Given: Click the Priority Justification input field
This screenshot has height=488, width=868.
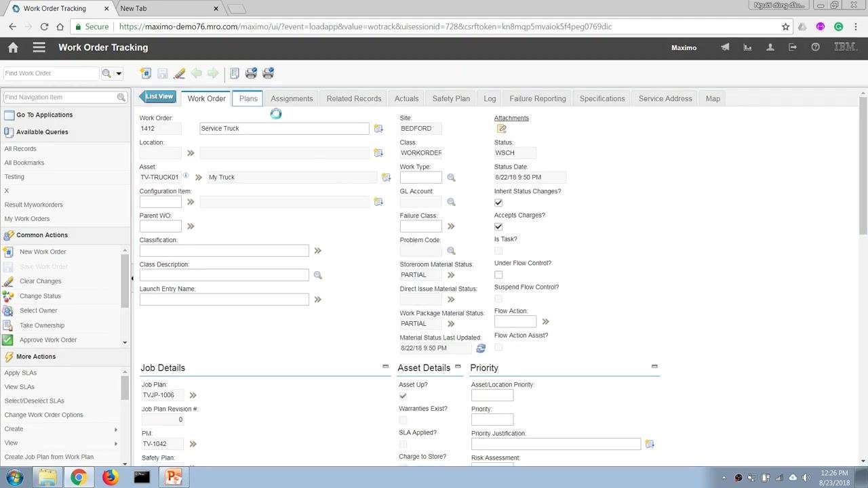Looking at the screenshot, I should tap(556, 444).
